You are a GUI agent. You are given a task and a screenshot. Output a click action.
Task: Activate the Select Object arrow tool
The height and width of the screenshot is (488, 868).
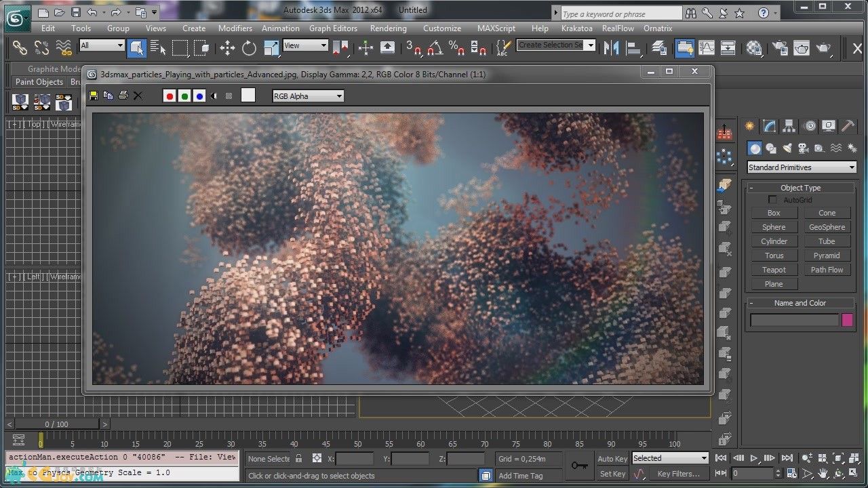(x=136, y=47)
